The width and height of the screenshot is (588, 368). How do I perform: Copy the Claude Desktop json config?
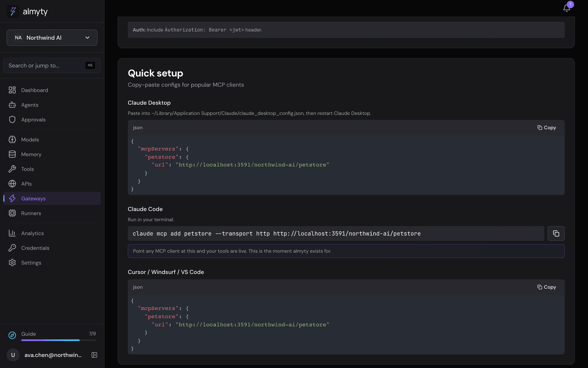click(546, 128)
